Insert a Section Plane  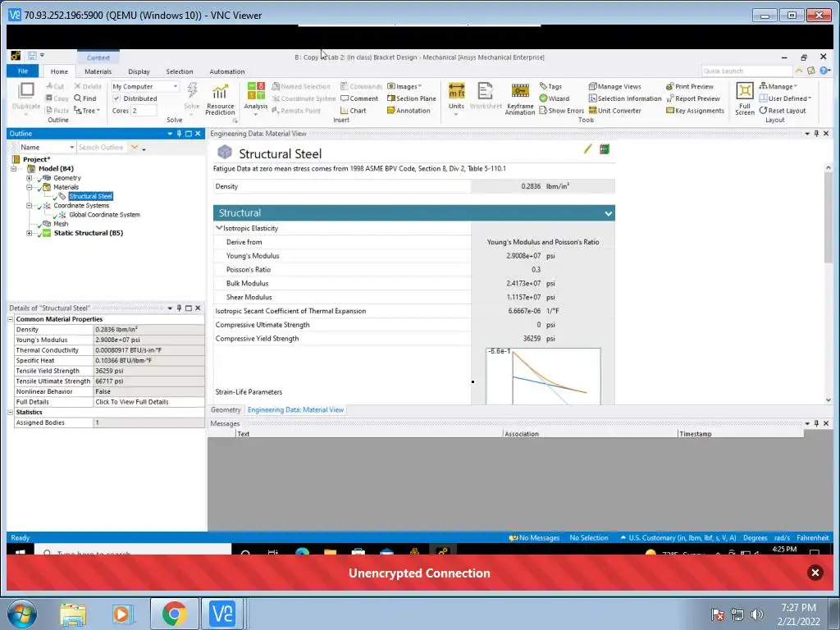(412, 98)
